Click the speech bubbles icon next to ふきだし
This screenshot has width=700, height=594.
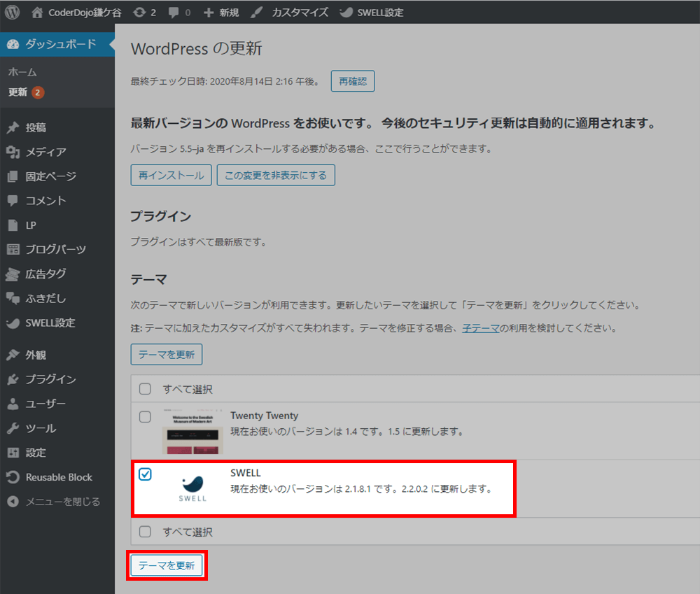click(13, 297)
